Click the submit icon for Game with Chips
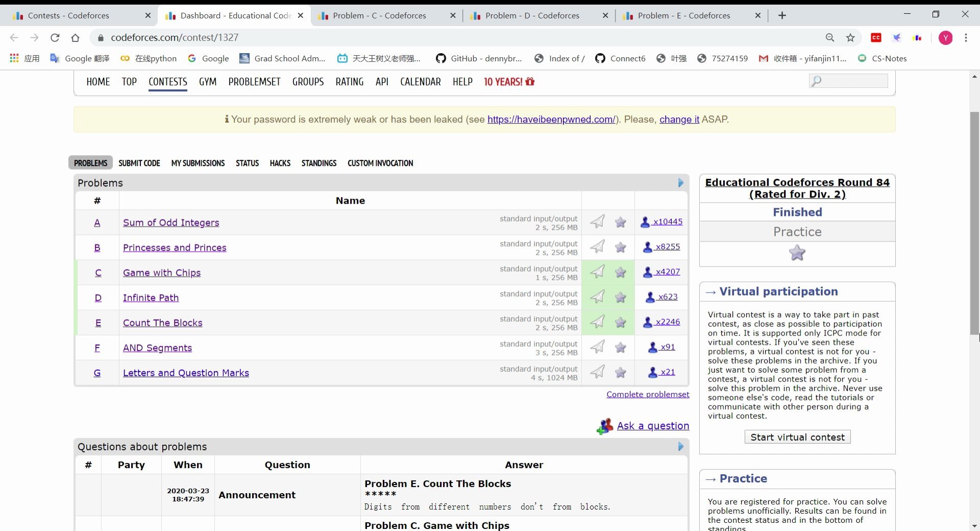980x531 pixels. point(597,272)
